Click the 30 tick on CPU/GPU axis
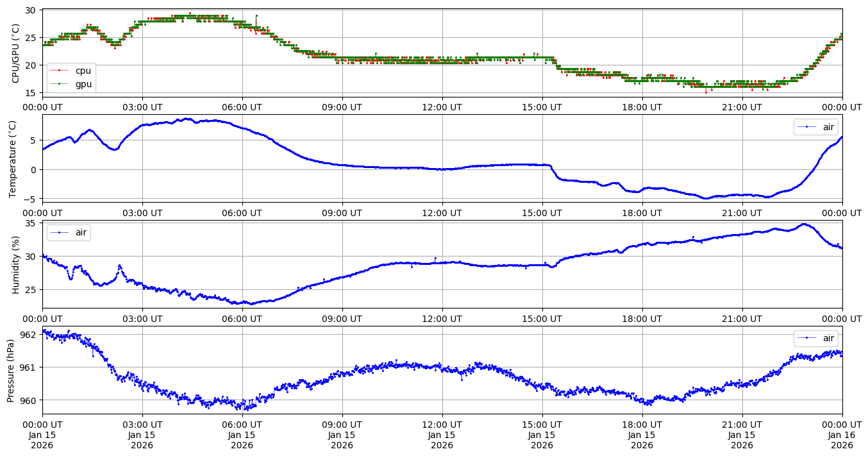868x456 pixels. pos(31,10)
